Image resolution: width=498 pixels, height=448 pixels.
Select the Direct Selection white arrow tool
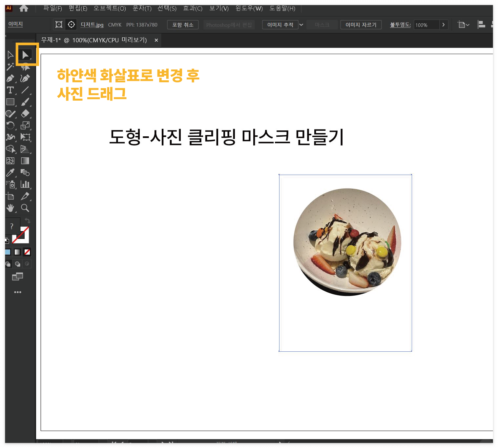point(25,55)
